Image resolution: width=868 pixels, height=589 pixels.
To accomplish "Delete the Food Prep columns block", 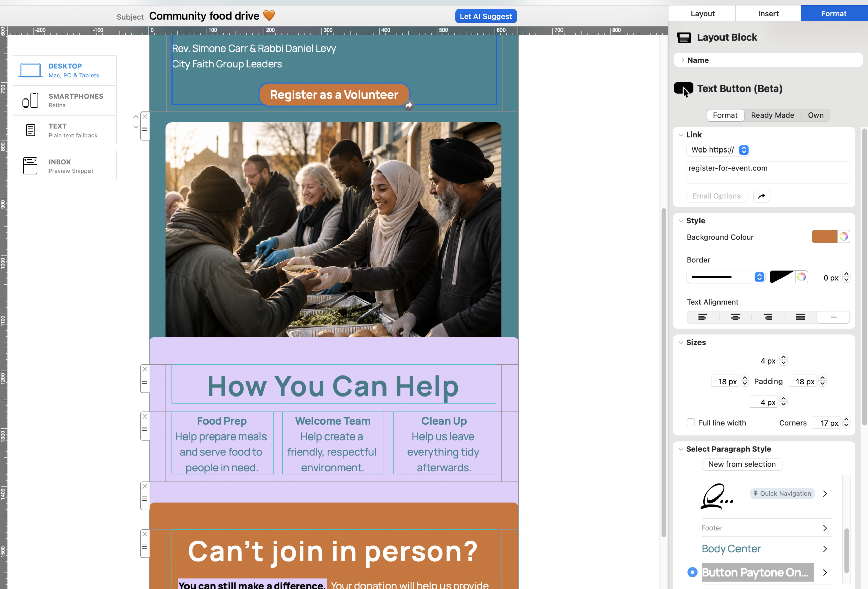I will (145, 417).
